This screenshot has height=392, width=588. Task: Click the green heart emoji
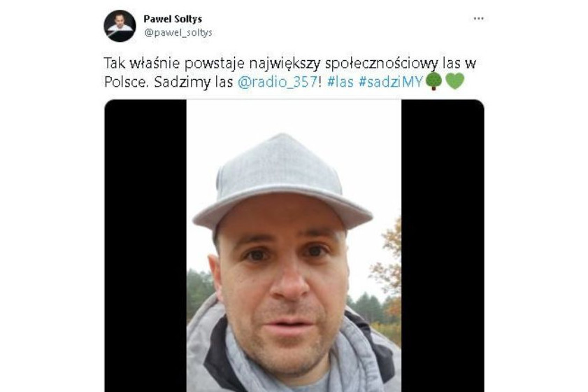(x=455, y=81)
